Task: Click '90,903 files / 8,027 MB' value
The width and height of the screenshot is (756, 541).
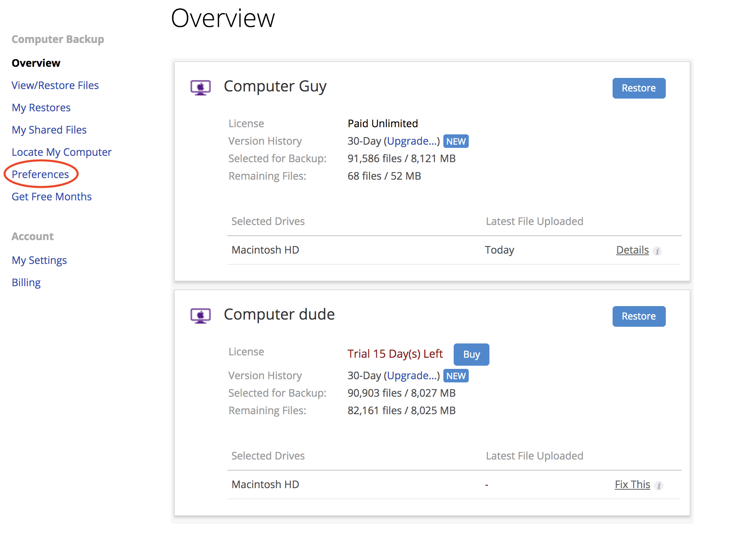Action: [402, 393]
